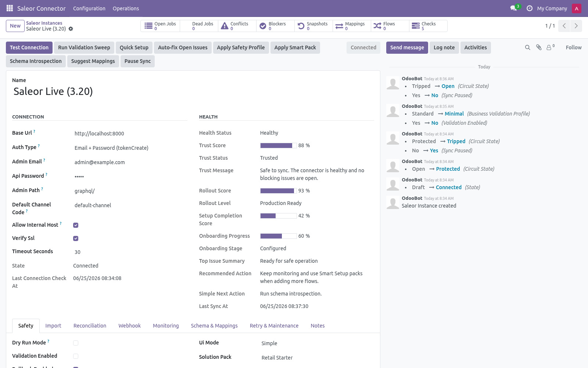Open the My Company switcher
This screenshot has height=368, width=588.
point(552,8)
